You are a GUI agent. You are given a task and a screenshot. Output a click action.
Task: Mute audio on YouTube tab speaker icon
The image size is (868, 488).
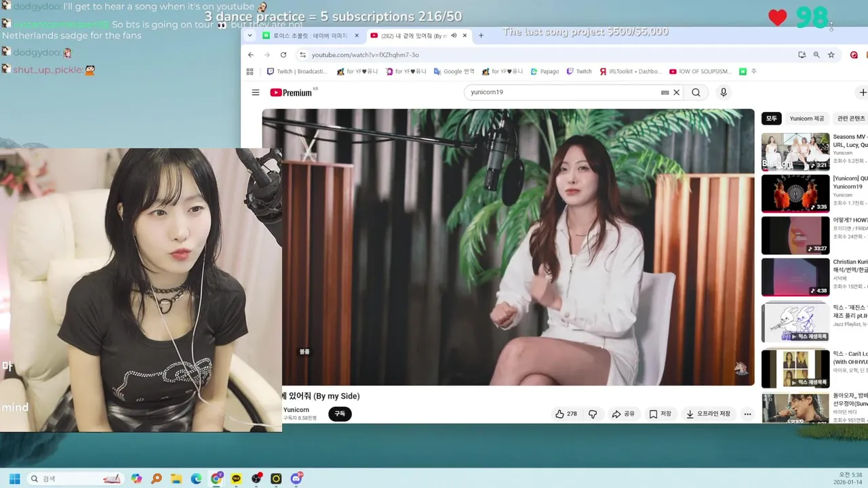click(454, 35)
